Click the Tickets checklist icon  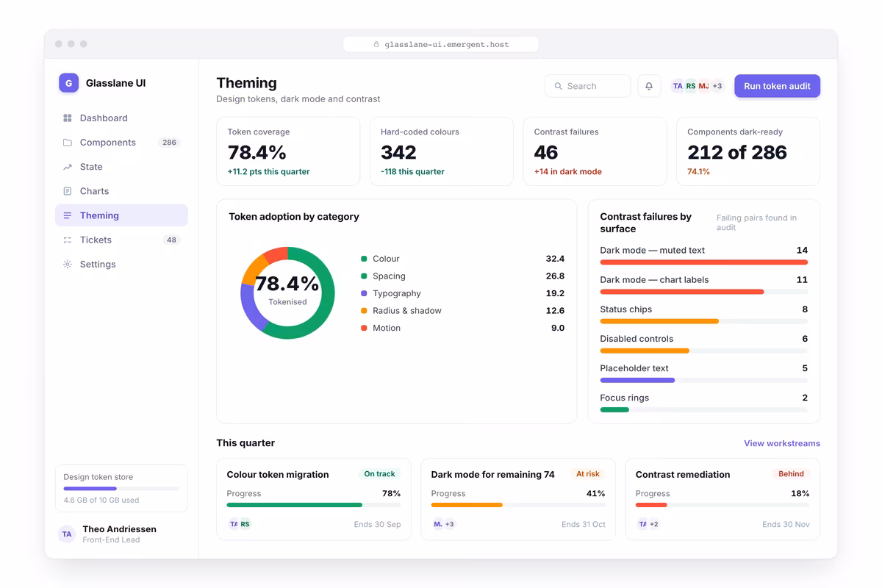(68, 240)
